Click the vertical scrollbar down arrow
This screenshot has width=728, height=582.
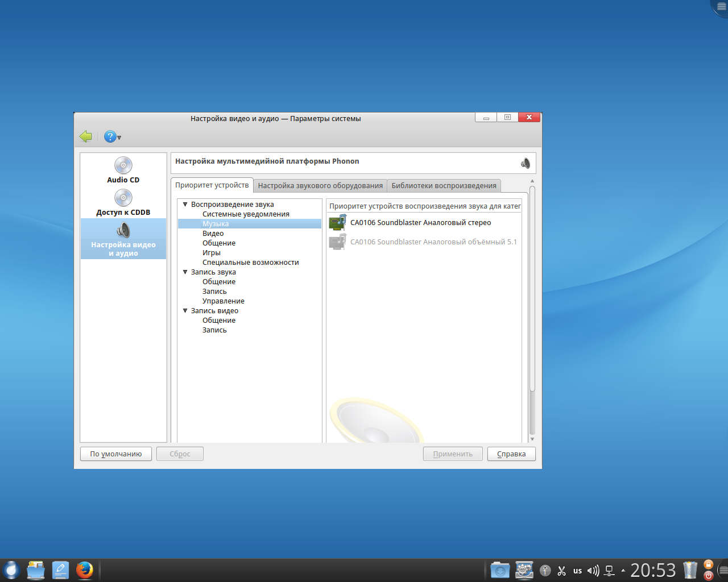(532, 439)
